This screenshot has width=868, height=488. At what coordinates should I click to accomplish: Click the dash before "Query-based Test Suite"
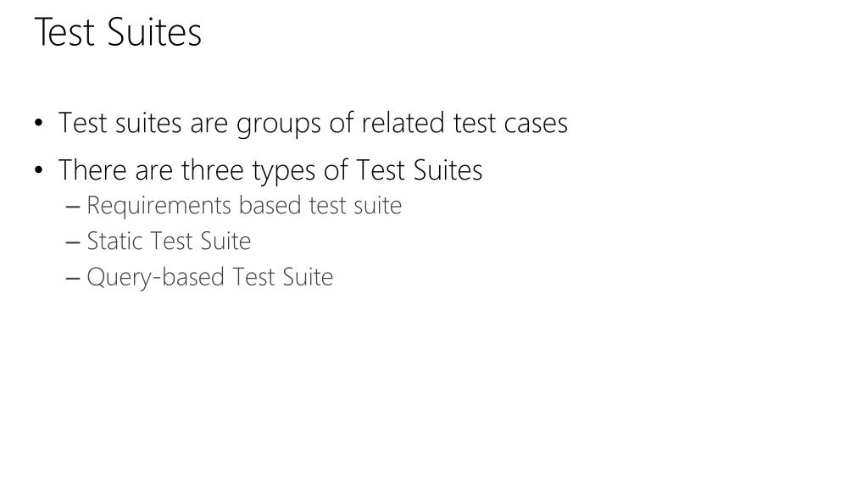coord(73,279)
